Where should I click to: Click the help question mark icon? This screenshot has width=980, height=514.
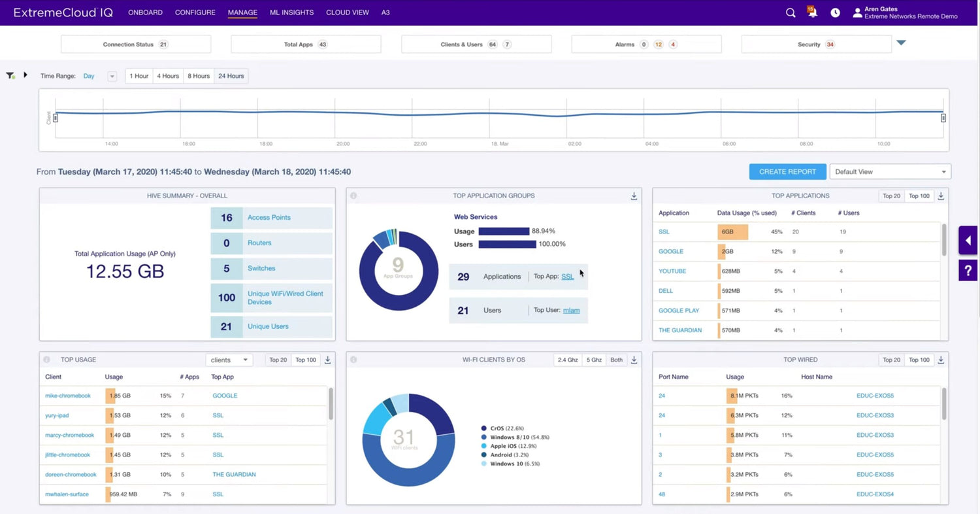[968, 269]
